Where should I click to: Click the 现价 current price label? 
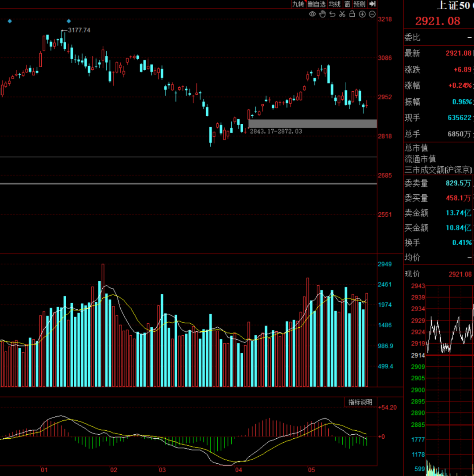click(413, 274)
